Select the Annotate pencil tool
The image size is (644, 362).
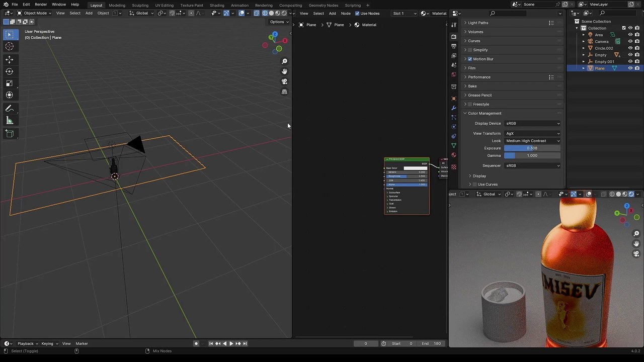click(x=9, y=109)
